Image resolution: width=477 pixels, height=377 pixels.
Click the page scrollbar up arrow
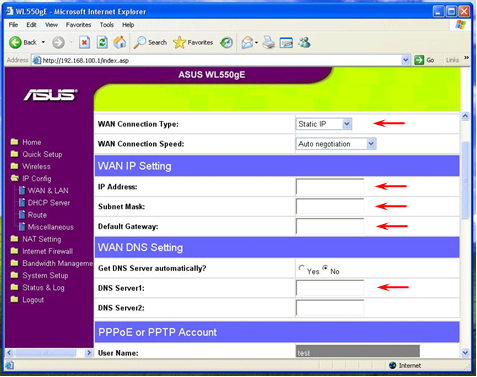click(465, 116)
